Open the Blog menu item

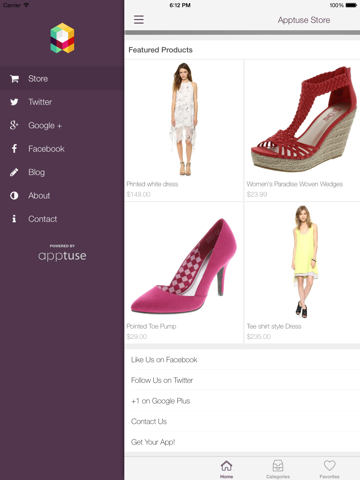[62, 172]
